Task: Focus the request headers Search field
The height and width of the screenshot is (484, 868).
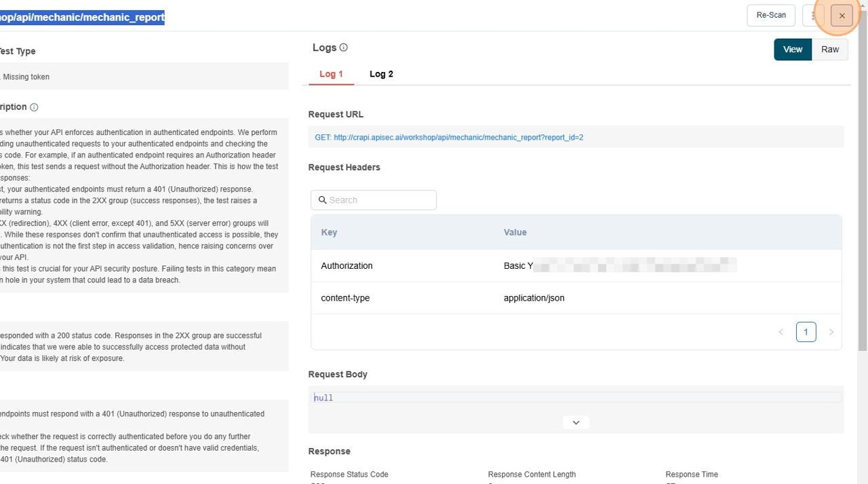Action: coord(380,200)
